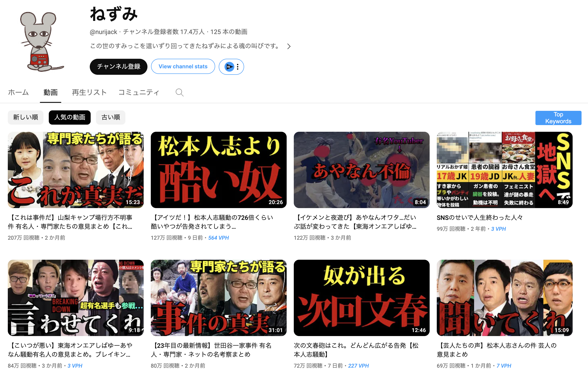Open the Top Keywords button

pos(558,118)
